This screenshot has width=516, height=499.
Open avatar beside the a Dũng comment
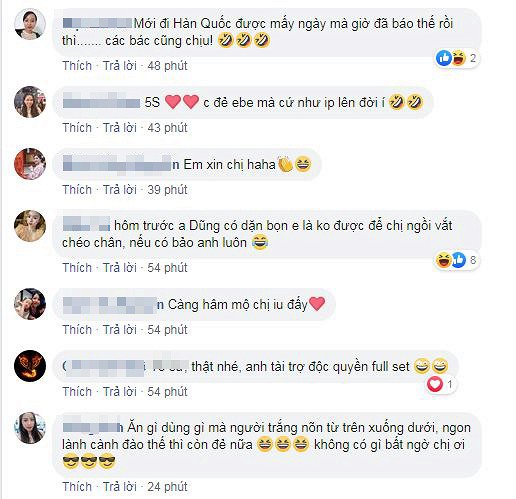30,226
